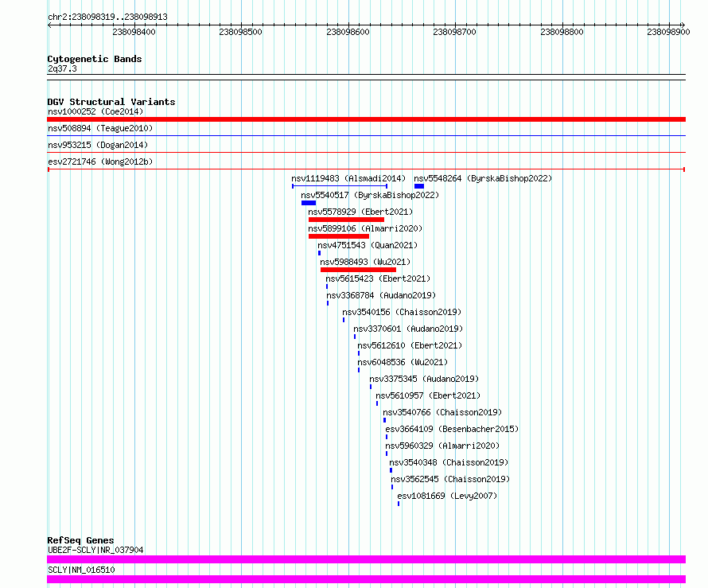Viewport: 708px width, 588px height.
Task: Select the nsv953215 (Dogan2014) variant label
Action: (x=98, y=145)
